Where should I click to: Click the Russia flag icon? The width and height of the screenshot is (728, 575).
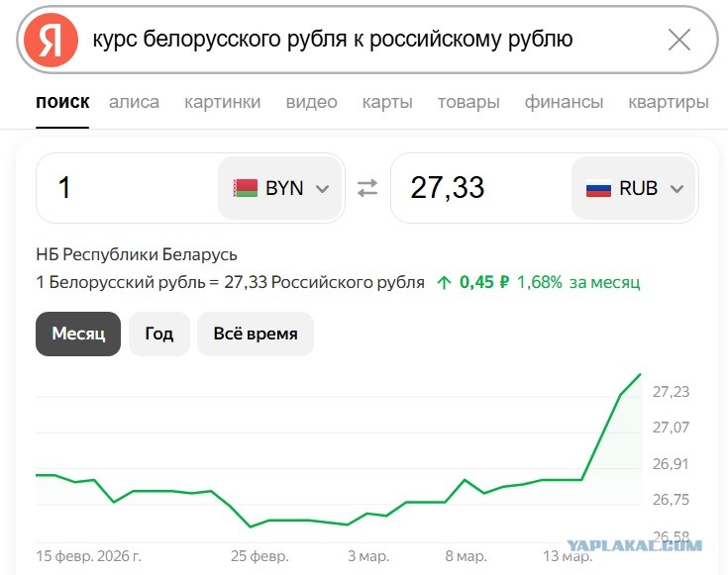tap(598, 188)
